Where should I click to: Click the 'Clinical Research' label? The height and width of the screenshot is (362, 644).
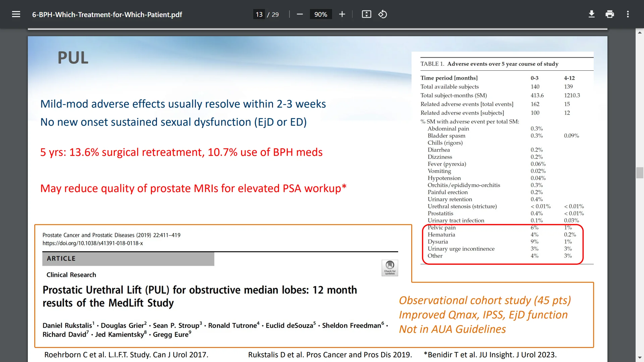coord(71,275)
